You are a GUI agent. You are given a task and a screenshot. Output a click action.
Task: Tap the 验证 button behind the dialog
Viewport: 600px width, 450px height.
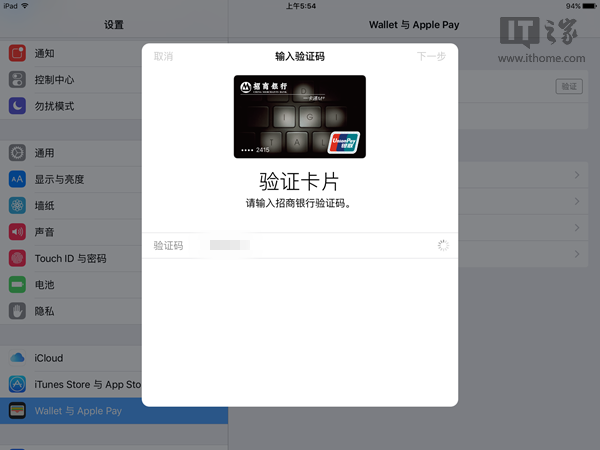(569, 86)
